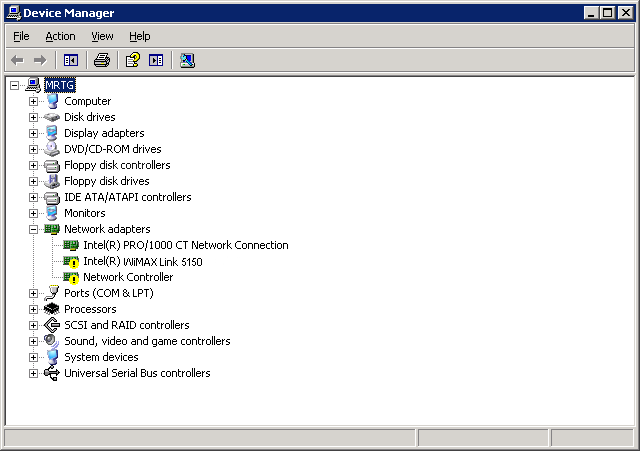Click the Monitors category icon
The width and height of the screenshot is (640, 451).
point(52,213)
